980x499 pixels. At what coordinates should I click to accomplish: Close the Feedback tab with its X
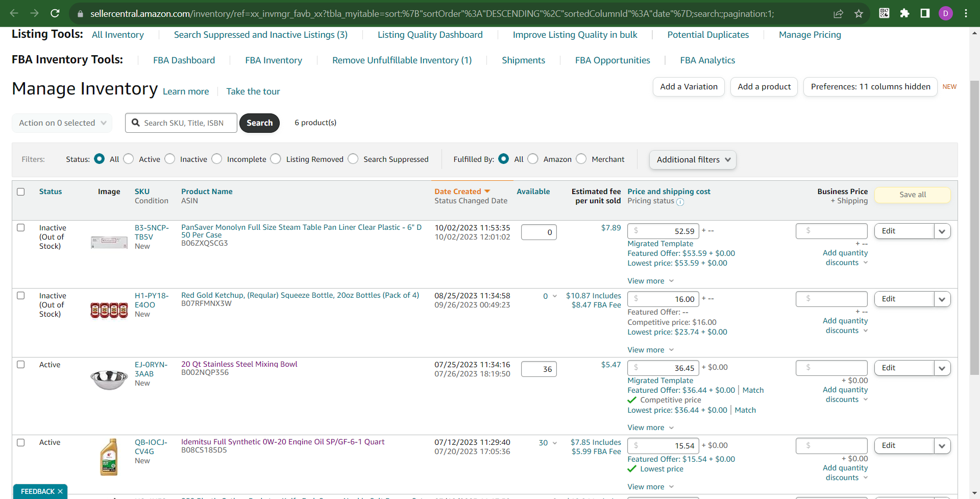click(60, 491)
